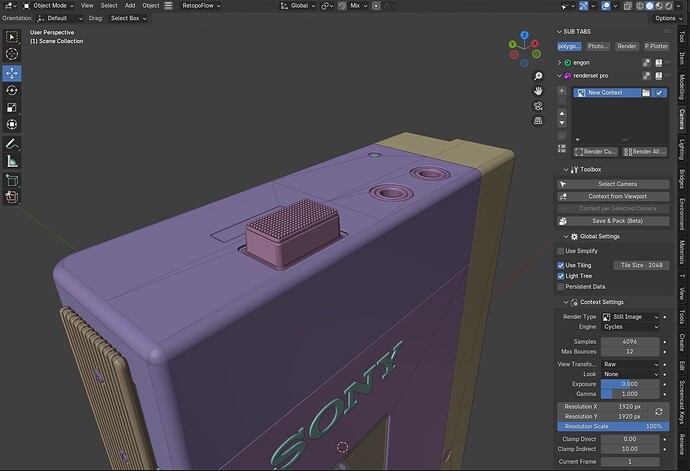Click the Resolution Scale slider
Image resolution: width=690 pixels, height=471 pixels.
[613, 426]
